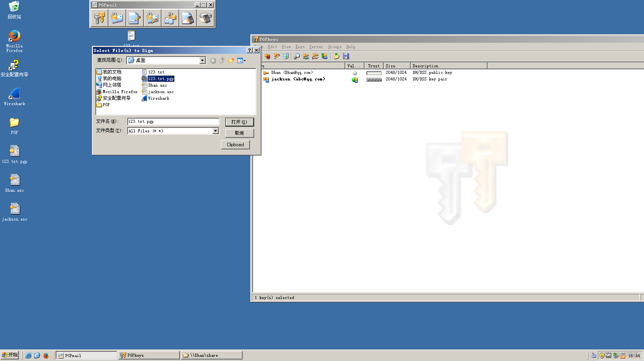Click the 取消 (Cancel) button in dialog
The height and width of the screenshot is (361, 644).
pos(239,133)
